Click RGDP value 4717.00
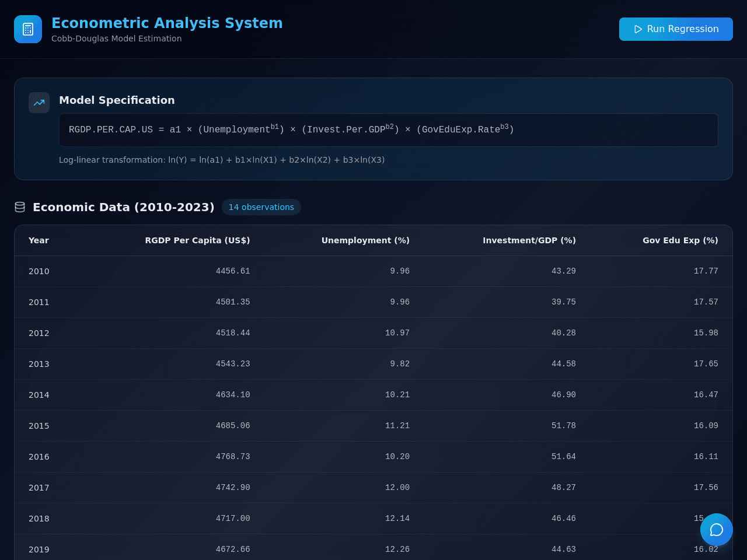This screenshot has height=560, width=747. (233, 519)
